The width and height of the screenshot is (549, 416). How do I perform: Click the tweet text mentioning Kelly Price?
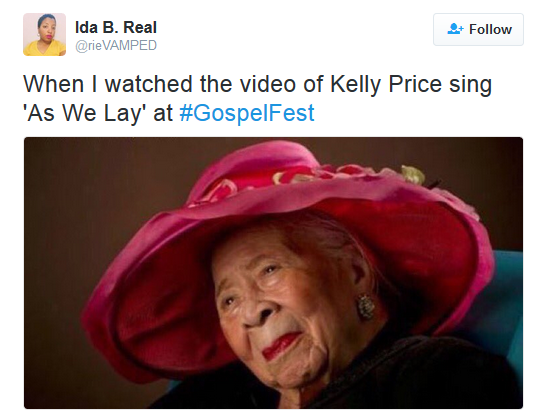(x=257, y=99)
